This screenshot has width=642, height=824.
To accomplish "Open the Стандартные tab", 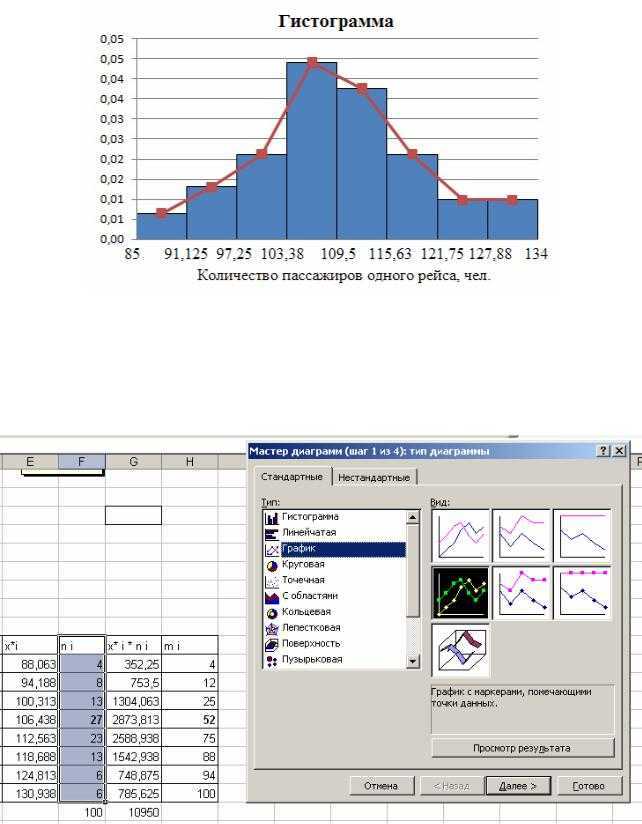I will (292, 477).
